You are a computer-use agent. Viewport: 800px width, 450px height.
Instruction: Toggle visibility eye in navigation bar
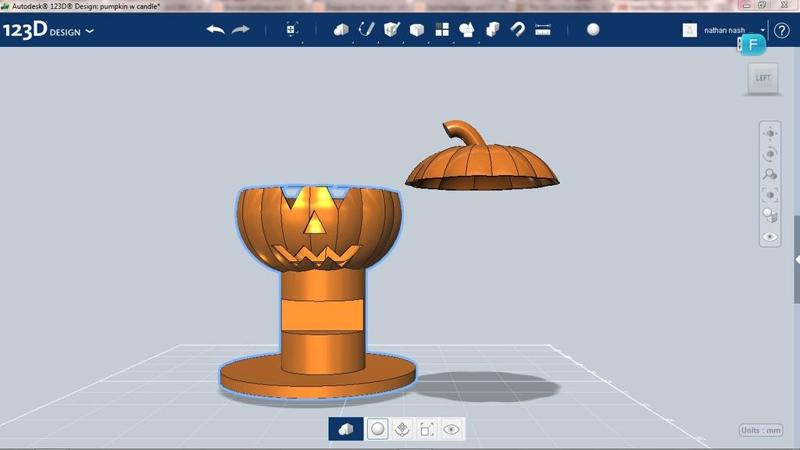click(770, 237)
